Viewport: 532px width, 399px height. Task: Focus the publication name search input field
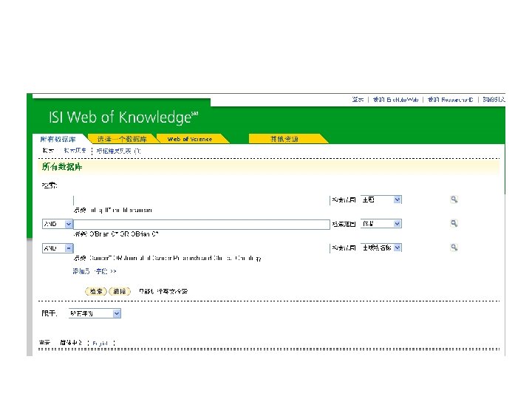point(202,248)
